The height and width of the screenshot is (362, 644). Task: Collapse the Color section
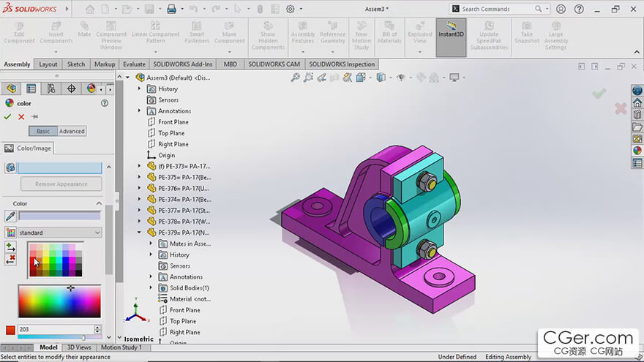[x=99, y=203]
